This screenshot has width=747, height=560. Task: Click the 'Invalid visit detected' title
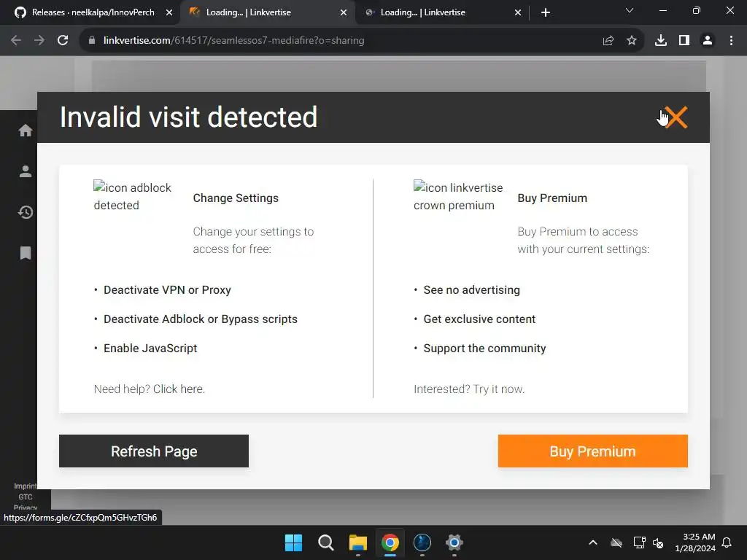(188, 117)
